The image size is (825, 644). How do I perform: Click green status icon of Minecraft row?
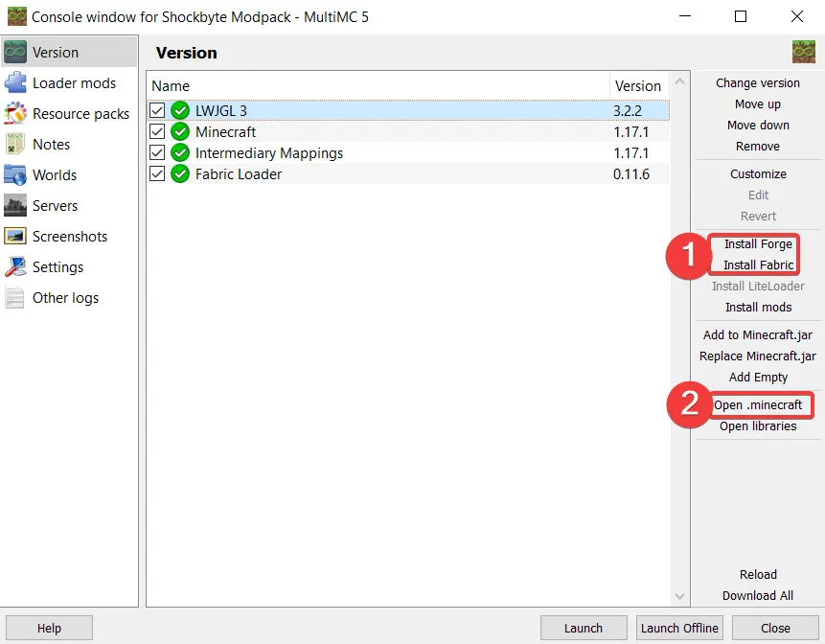pyautogui.click(x=180, y=131)
